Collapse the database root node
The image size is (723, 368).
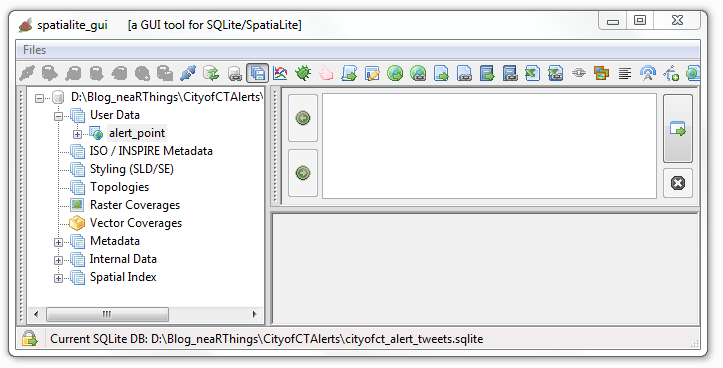click(x=40, y=98)
